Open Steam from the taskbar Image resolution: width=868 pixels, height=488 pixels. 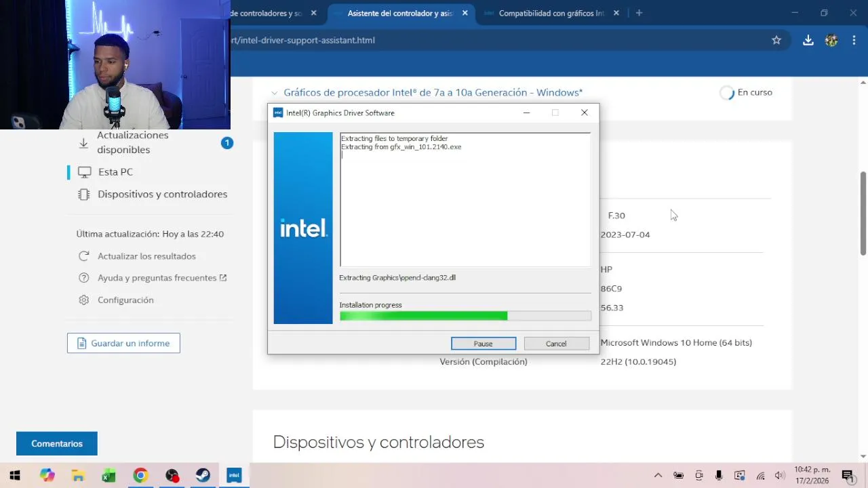(x=203, y=475)
